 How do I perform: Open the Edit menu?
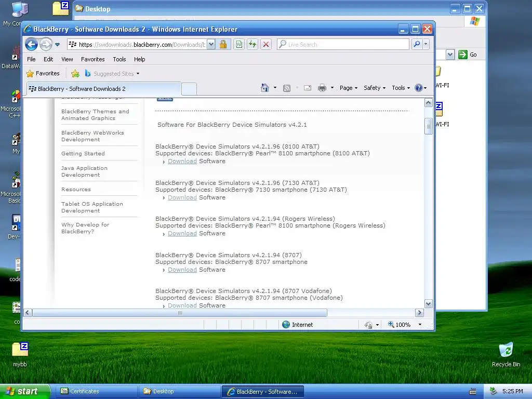(x=48, y=59)
